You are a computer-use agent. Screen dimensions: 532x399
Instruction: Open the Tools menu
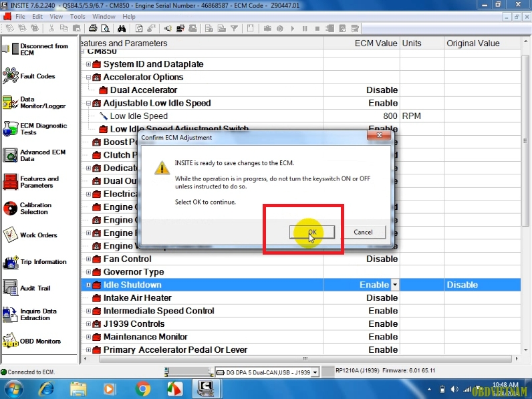(x=78, y=16)
